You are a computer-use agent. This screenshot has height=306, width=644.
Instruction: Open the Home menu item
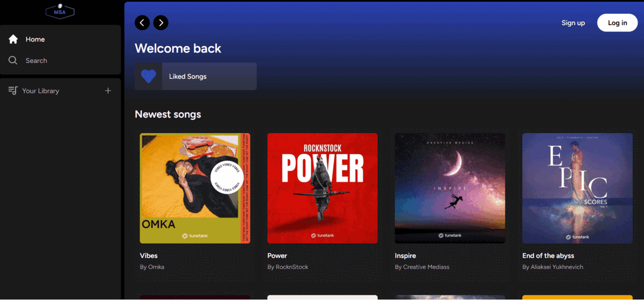click(35, 39)
